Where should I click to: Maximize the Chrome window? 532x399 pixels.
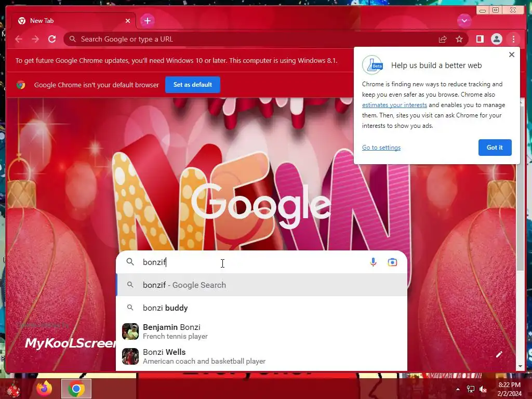[x=496, y=10]
